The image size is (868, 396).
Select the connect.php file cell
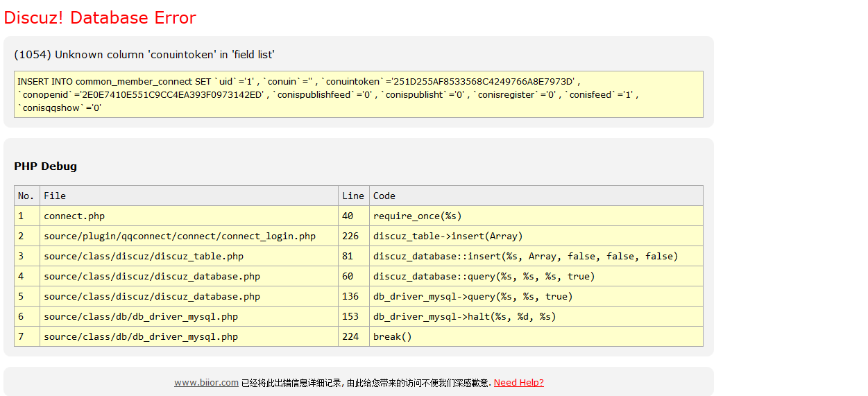coord(74,216)
